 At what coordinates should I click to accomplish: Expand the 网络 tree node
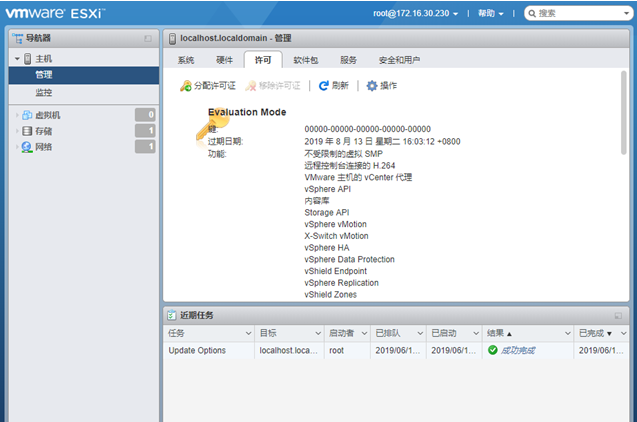(17, 147)
